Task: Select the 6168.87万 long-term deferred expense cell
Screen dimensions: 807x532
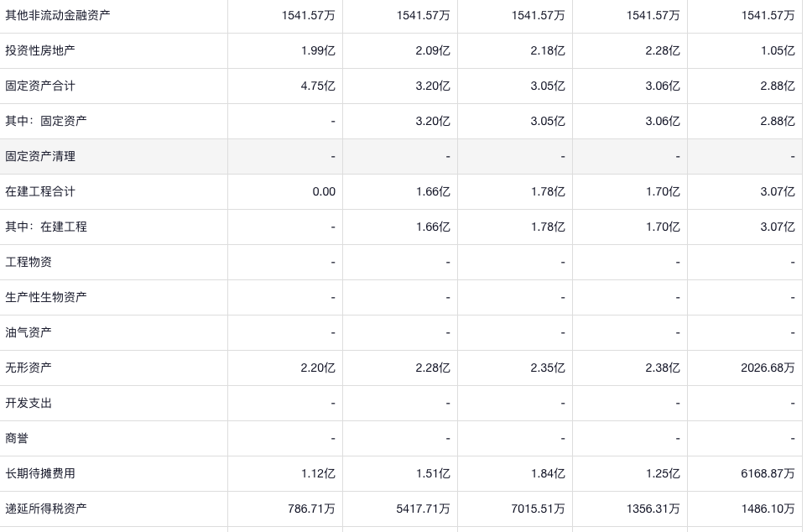Action: pos(768,473)
